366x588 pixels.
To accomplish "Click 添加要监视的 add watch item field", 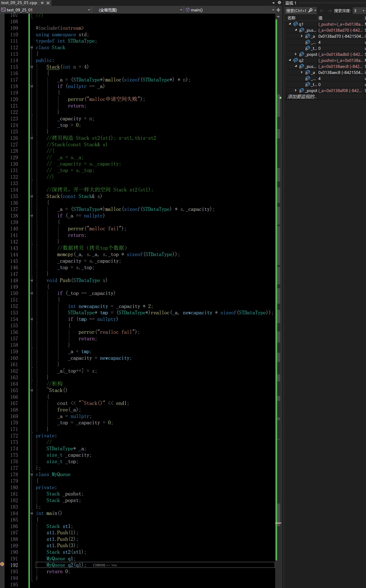I will [x=302, y=96].
